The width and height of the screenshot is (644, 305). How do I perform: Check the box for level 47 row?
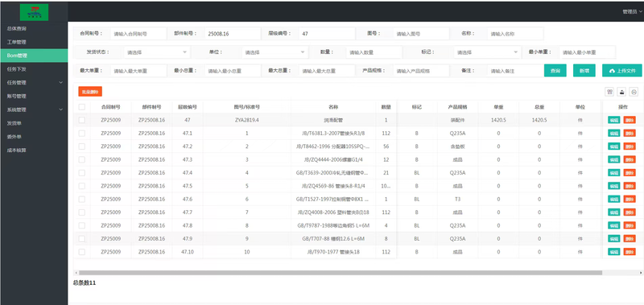(x=82, y=120)
